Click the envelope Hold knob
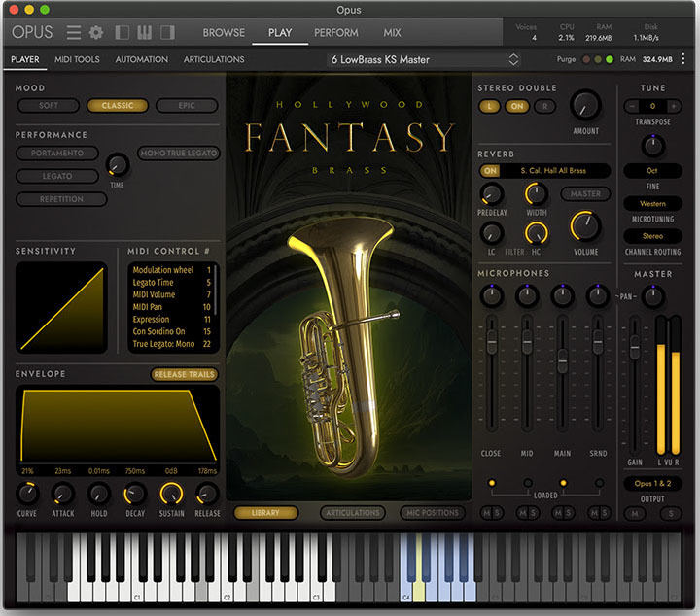The height and width of the screenshot is (616, 700). click(98, 494)
